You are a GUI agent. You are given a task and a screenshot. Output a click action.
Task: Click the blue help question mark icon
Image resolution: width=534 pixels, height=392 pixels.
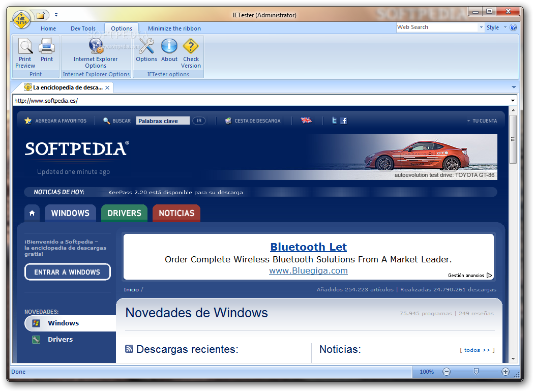pos(513,27)
